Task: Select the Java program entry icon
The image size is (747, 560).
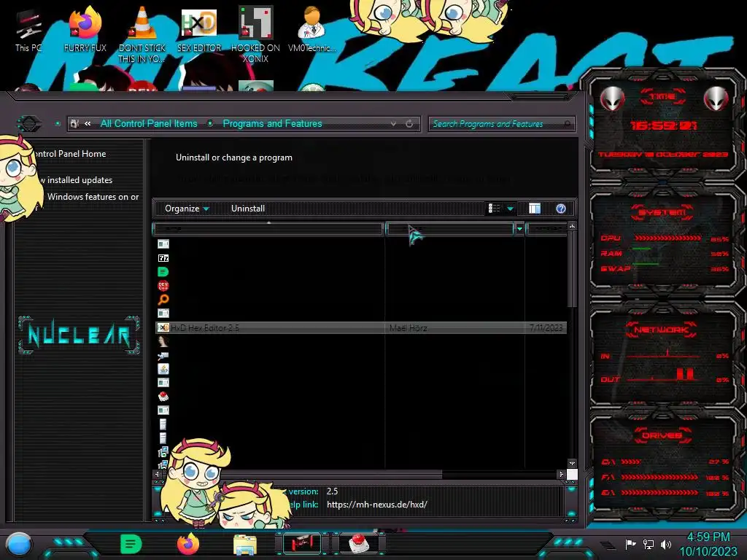Action: [163, 368]
